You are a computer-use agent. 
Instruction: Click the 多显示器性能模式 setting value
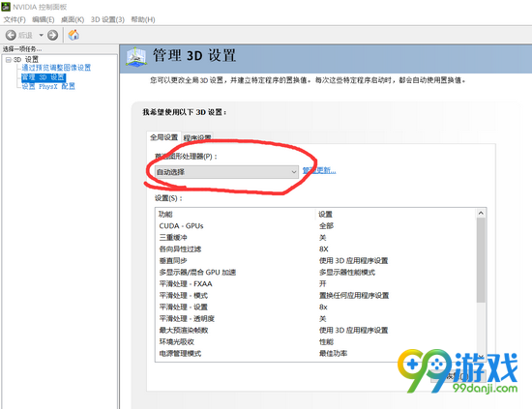point(347,272)
